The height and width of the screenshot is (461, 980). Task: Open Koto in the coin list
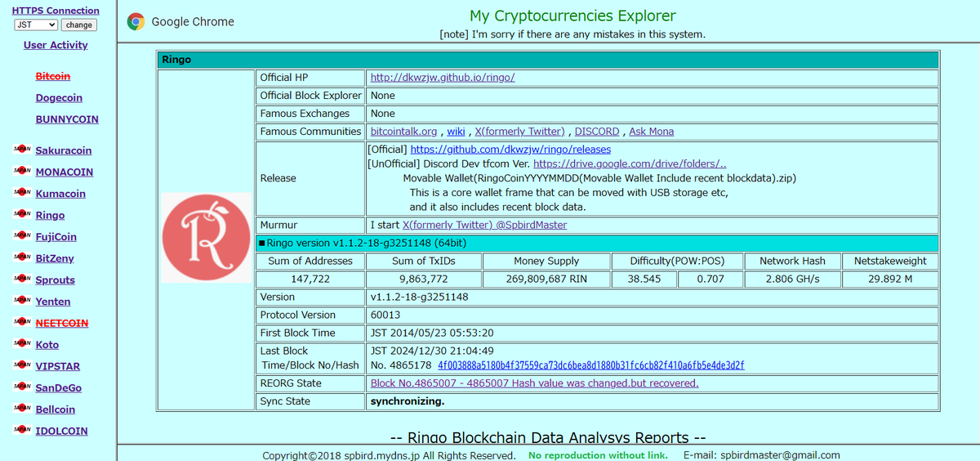coord(47,345)
